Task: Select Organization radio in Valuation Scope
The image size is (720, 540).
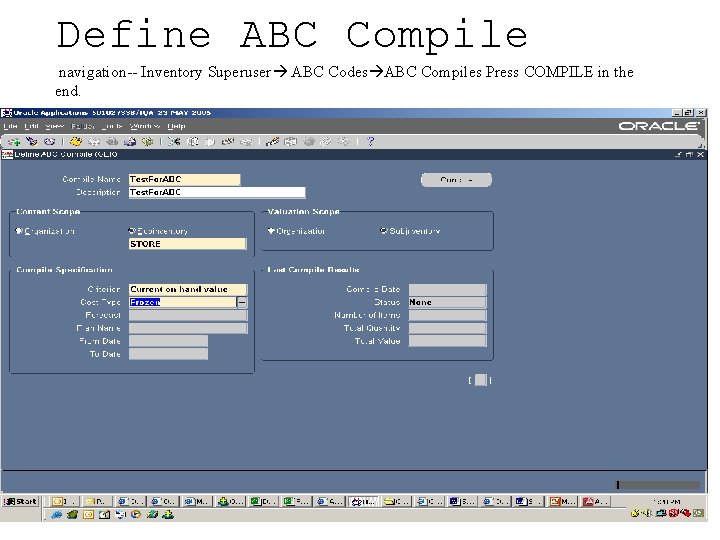Action: click(271, 231)
